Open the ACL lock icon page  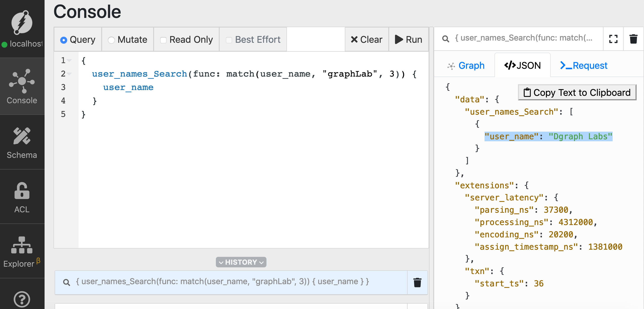22,197
